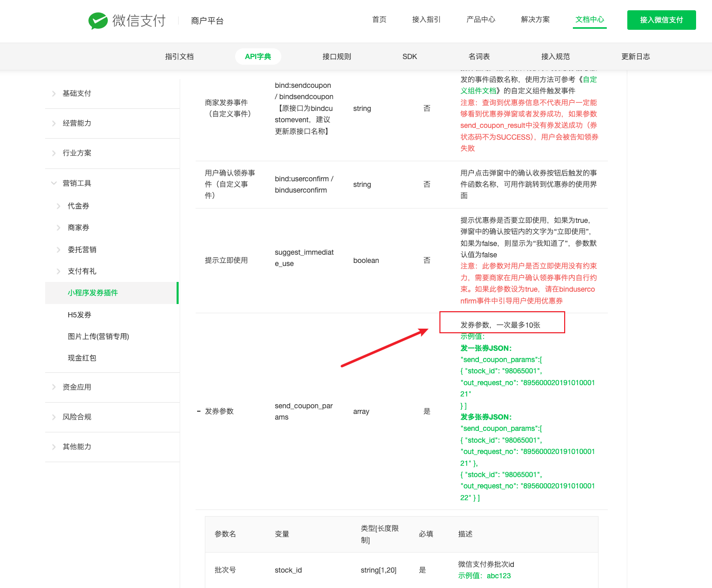
Task: Open the 接口规则 tab
Action: click(x=337, y=56)
